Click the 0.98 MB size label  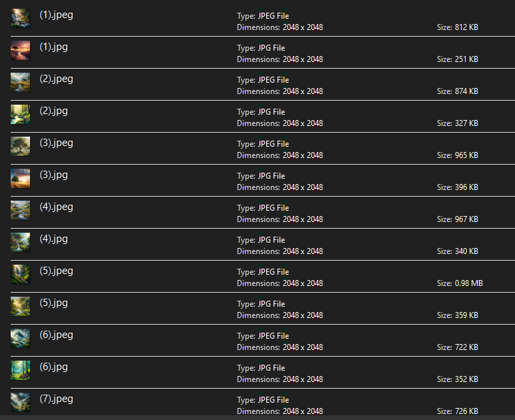point(460,283)
